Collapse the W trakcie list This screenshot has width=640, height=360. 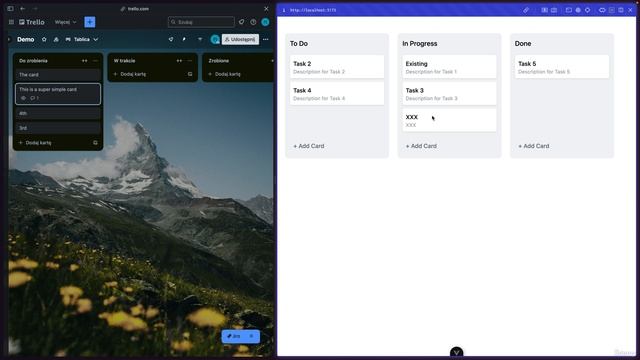point(179,61)
